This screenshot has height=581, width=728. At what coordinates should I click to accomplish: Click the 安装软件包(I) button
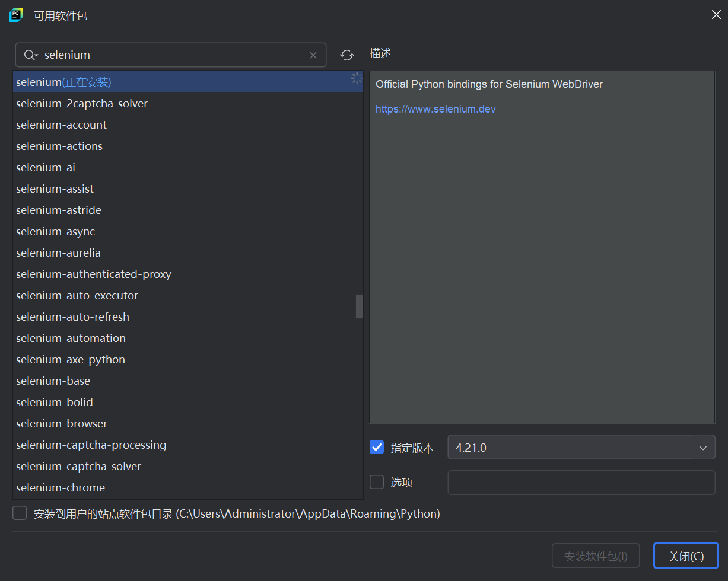pyautogui.click(x=596, y=556)
